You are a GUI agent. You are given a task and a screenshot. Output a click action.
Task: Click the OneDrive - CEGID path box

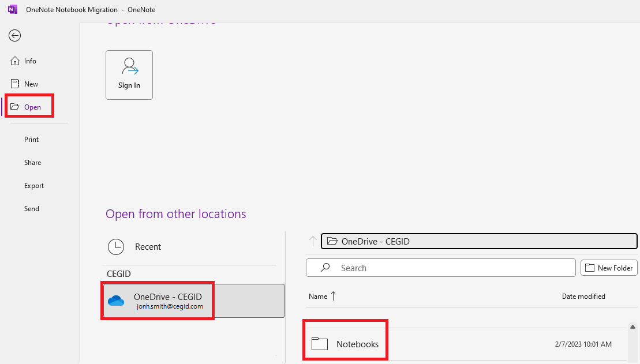coord(479,241)
